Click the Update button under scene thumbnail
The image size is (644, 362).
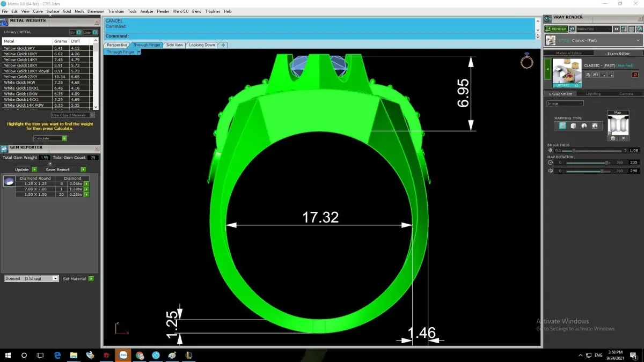pos(566,85)
